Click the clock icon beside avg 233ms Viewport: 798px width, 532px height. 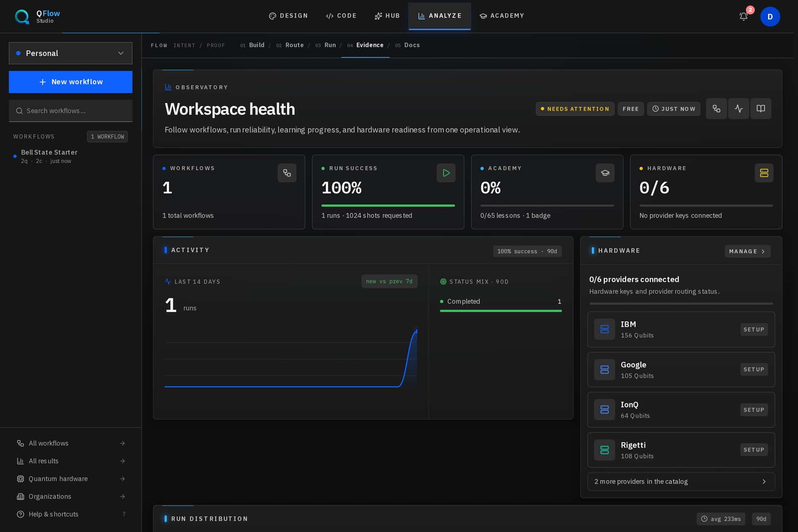point(704,519)
